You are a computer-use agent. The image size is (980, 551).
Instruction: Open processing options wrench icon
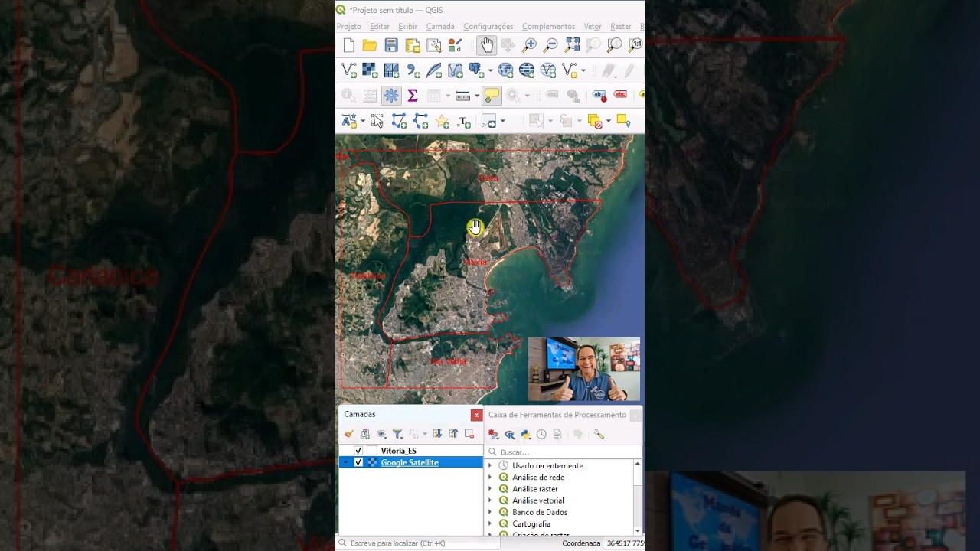pos(599,434)
